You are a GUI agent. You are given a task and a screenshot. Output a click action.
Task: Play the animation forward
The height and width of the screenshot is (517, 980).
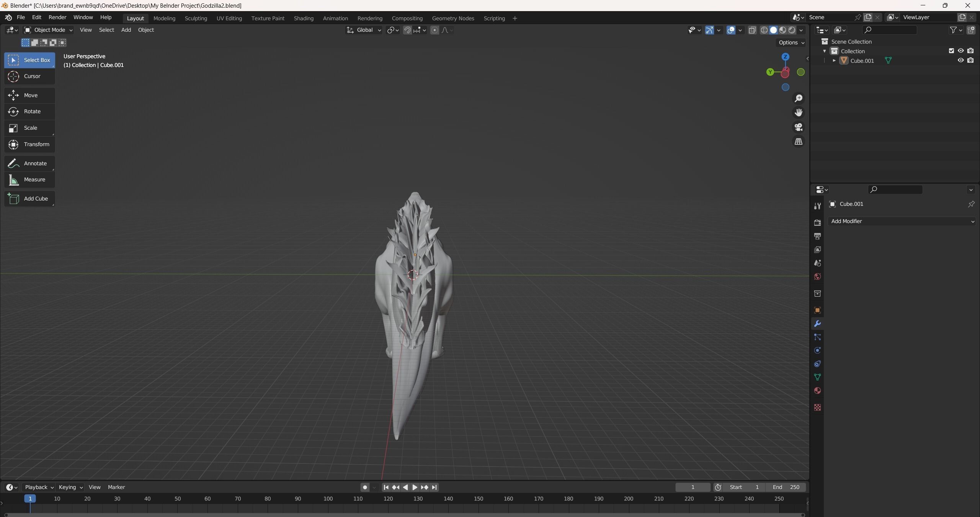click(415, 487)
